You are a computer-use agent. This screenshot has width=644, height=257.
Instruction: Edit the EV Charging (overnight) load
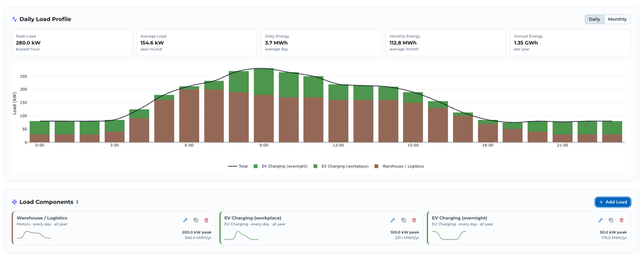click(601, 220)
